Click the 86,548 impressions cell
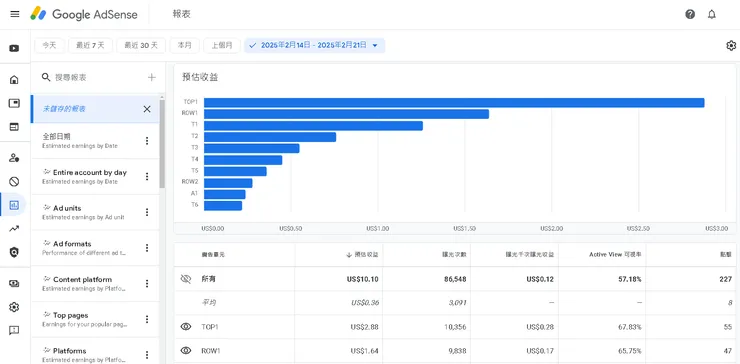The width and height of the screenshot is (740, 364). click(455, 279)
